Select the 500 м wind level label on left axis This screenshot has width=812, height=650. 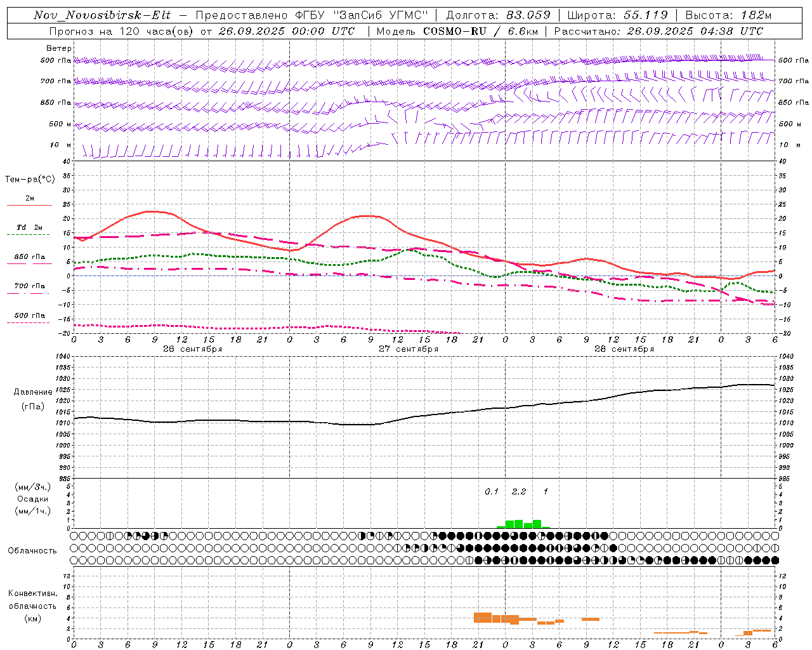click(x=60, y=124)
